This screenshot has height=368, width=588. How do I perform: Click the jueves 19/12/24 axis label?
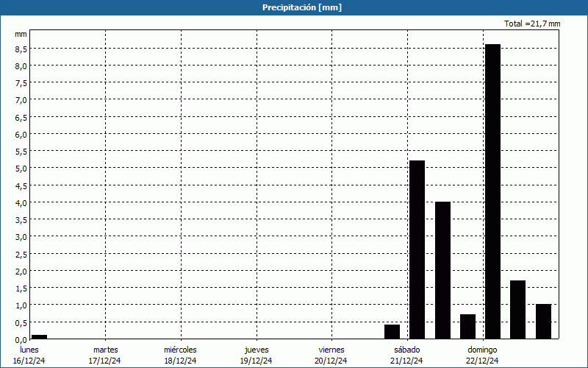coord(257,355)
